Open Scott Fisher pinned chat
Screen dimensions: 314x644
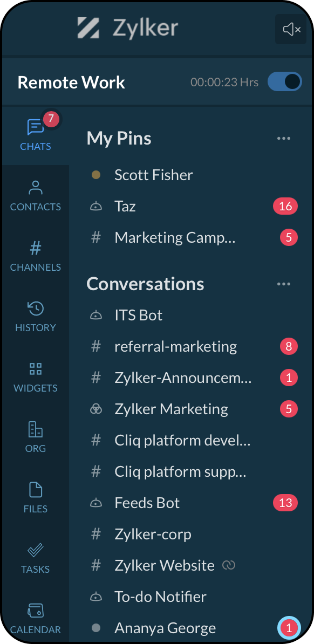pos(191,175)
